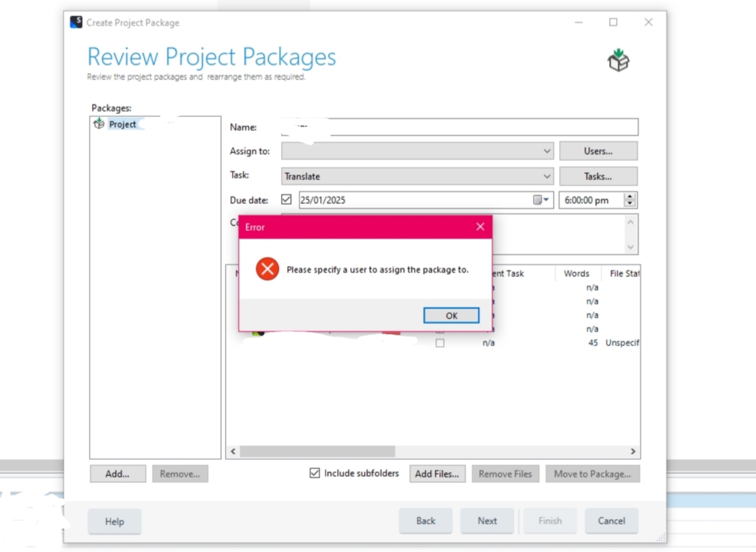This screenshot has width=756, height=552.
Task: Decrease due time with down spinner
Action: point(630,203)
